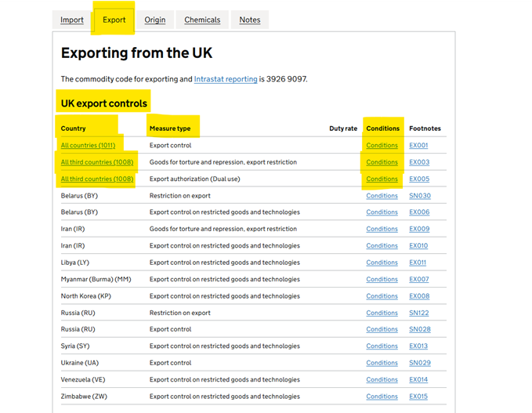View Conditions for Belarus restriction on export

point(382,196)
